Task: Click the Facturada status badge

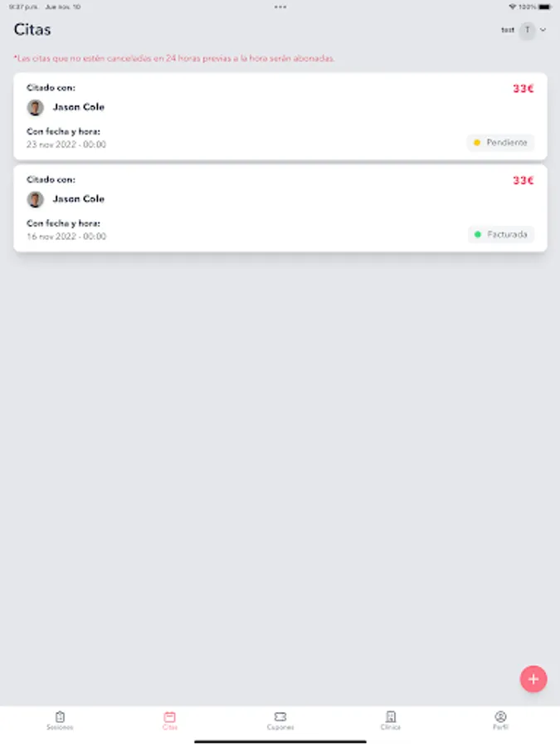Action: click(x=501, y=235)
